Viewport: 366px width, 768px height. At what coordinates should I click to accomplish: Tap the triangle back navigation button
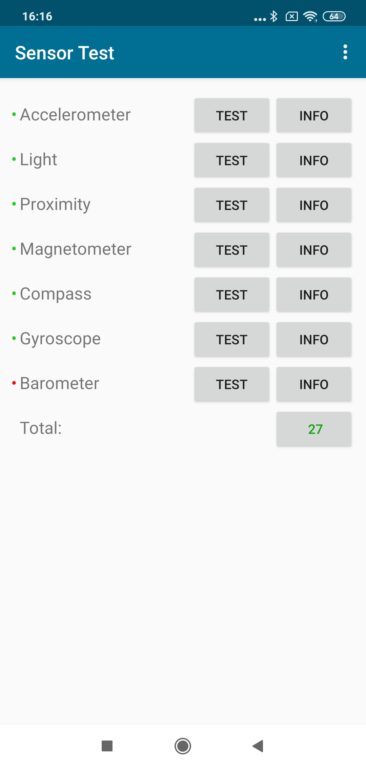(x=258, y=745)
